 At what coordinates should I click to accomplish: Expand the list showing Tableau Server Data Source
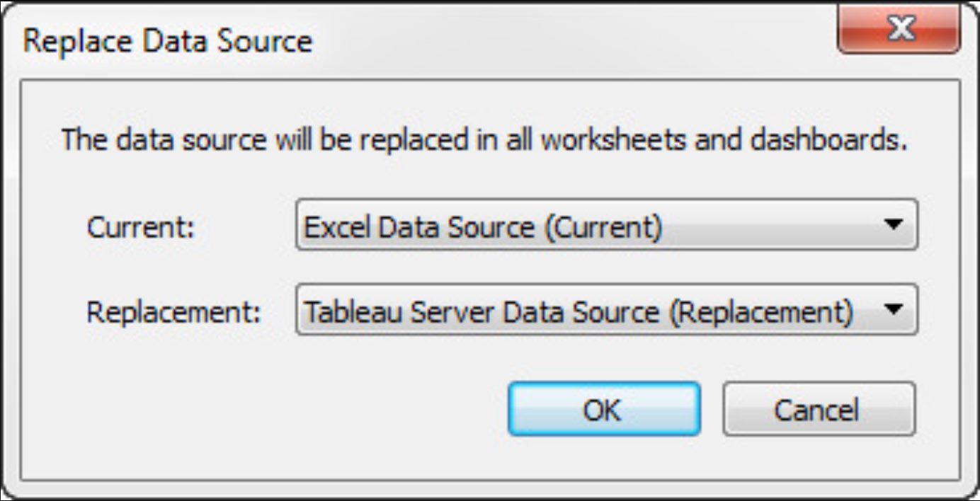coord(894,310)
